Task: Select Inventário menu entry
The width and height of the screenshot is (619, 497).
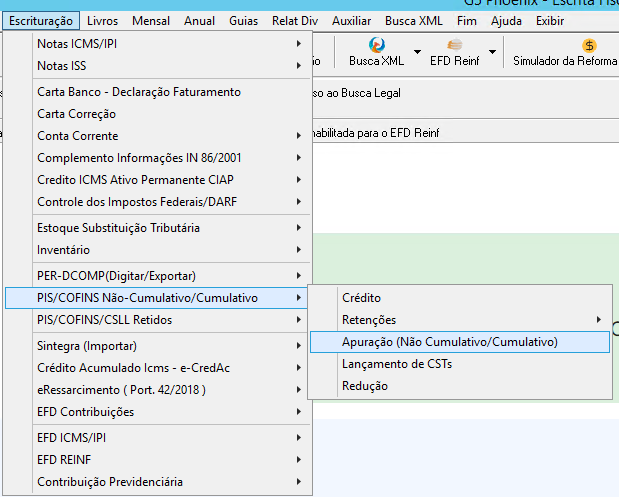Action: [158, 250]
